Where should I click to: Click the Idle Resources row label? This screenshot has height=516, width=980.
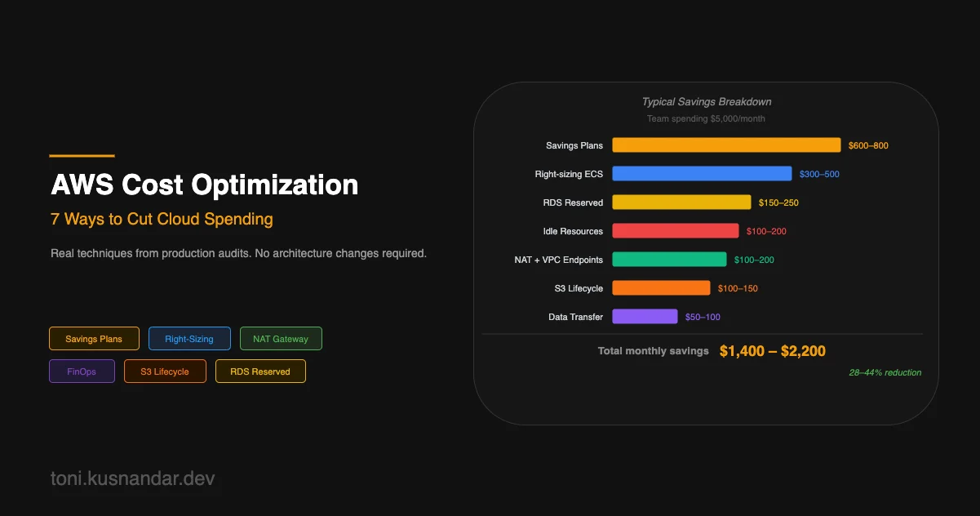[574, 231]
